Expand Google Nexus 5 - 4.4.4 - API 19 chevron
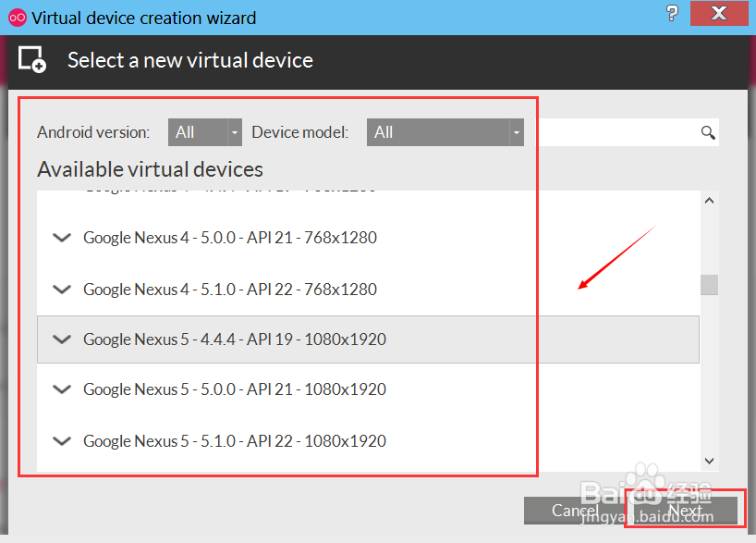Image resolution: width=756 pixels, height=543 pixels. tap(62, 339)
